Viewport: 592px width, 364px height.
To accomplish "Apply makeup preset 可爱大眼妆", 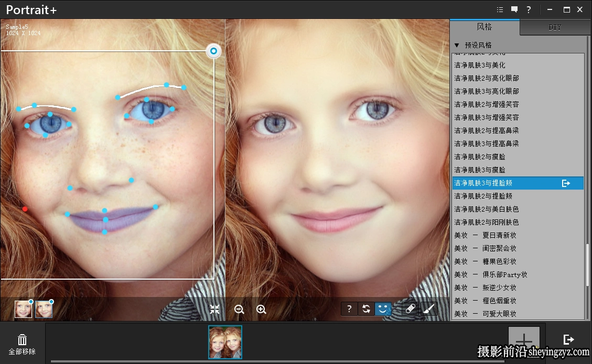I will [x=518, y=314].
